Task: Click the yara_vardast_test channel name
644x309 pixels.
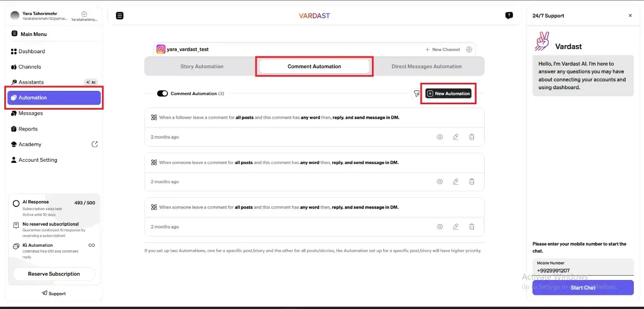Action: coord(188,49)
